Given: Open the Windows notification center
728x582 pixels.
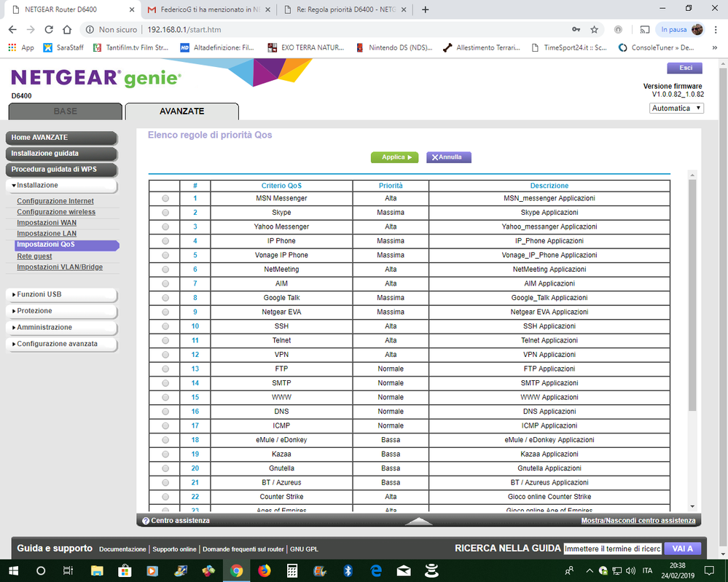Looking at the screenshot, I should pos(709,571).
